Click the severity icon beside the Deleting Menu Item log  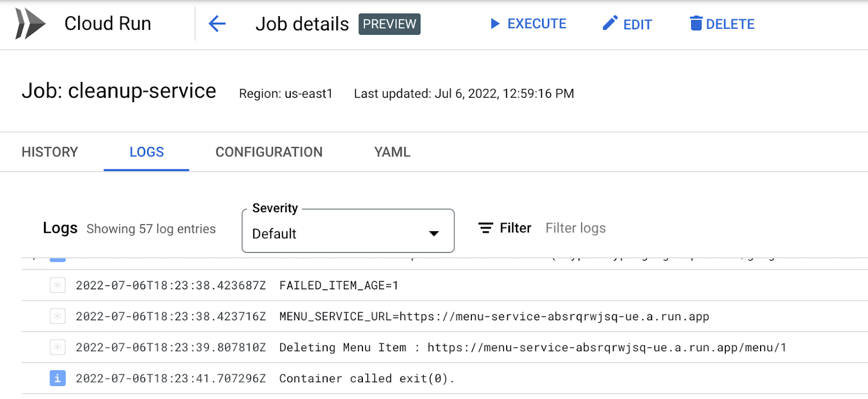point(58,347)
